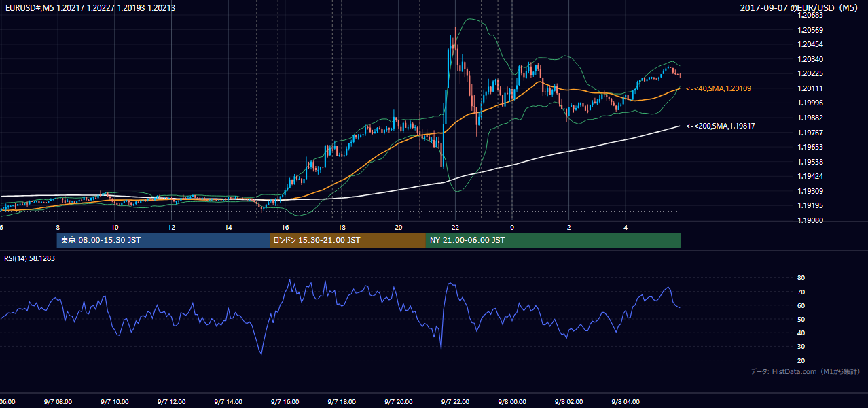Screen dimensions: 868x408
Task: Click the 9/7 14:00 bottom time label
Action: (228, 402)
